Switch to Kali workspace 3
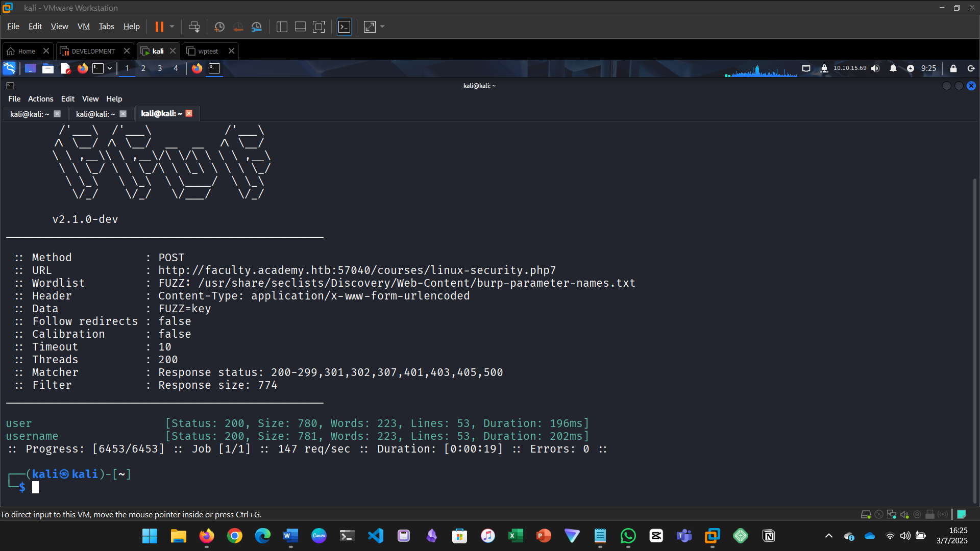The height and width of the screenshot is (551, 980). point(160,68)
